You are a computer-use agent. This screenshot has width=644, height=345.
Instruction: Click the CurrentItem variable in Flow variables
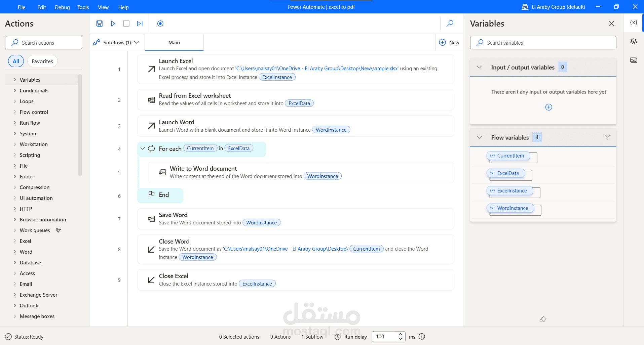pyautogui.click(x=508, y=156)
